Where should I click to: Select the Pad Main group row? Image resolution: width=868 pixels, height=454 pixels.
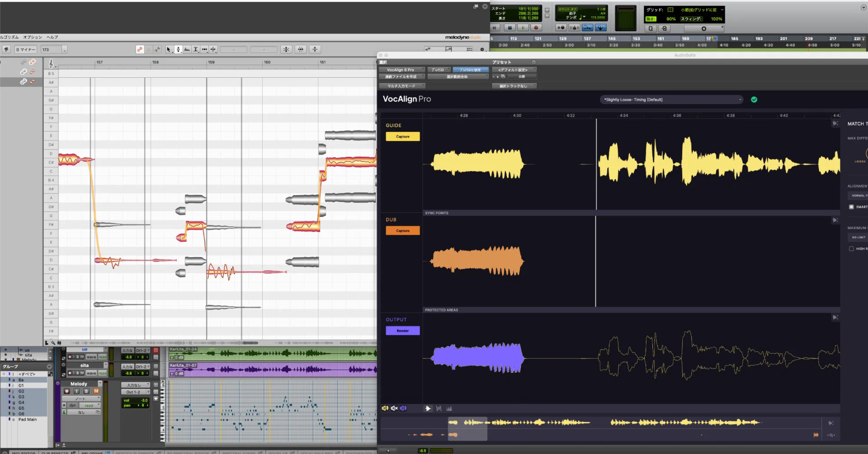[x=27, y=420]
